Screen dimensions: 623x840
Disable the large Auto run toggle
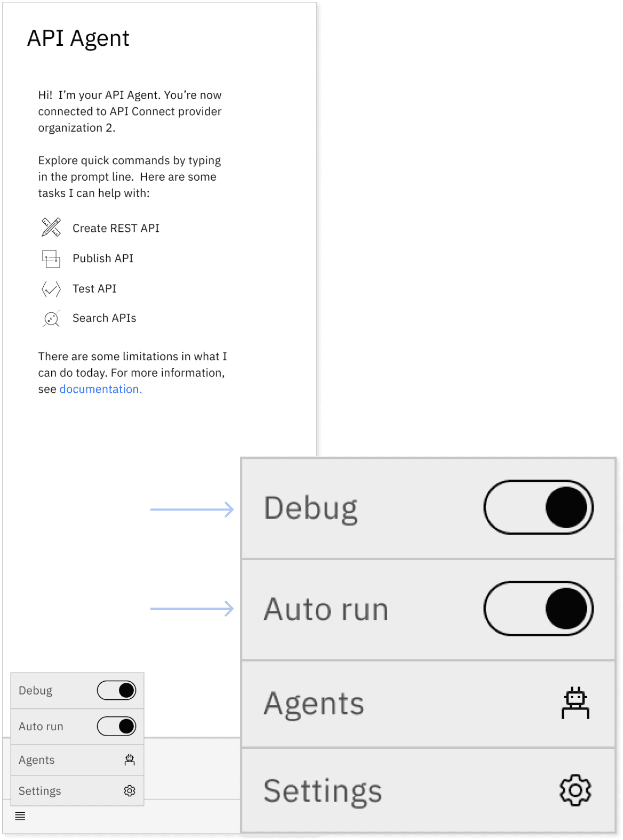coord(539,609)
